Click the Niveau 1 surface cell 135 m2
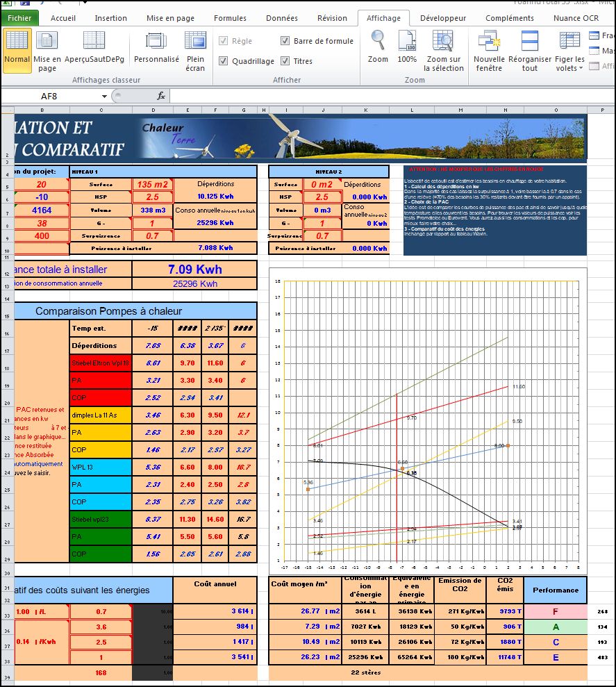The image size is (616, 687). point(153,185)
